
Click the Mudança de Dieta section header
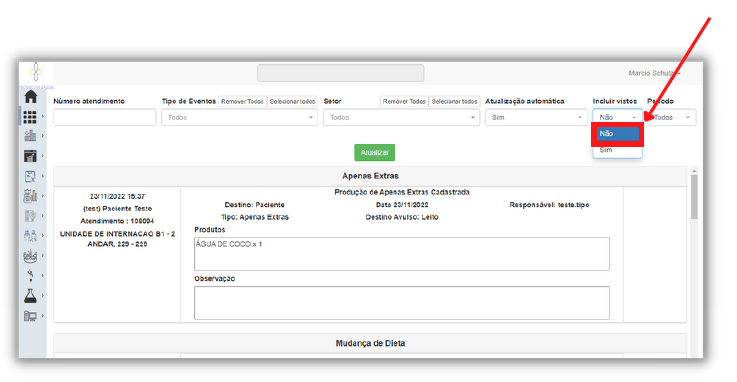370,343
